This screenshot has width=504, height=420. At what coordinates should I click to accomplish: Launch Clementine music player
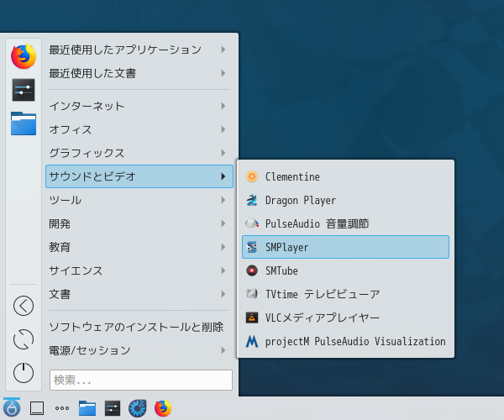pyautogui.click(x=345, y=176)
